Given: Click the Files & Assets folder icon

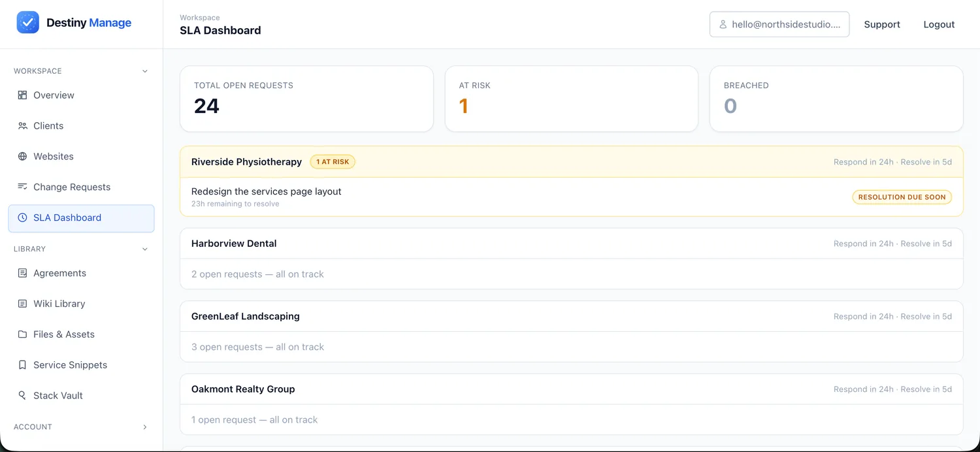Looking at the screenshot, I should click(x=23, y=334).
